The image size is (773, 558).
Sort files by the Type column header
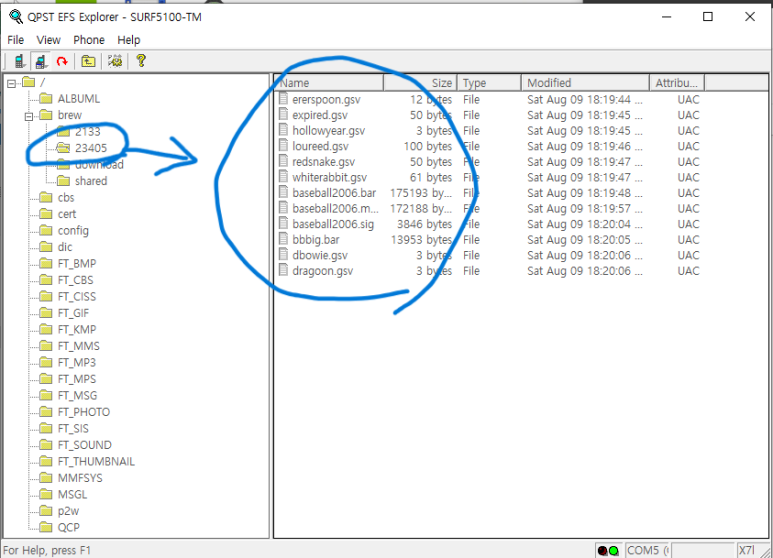click(489, 83)
